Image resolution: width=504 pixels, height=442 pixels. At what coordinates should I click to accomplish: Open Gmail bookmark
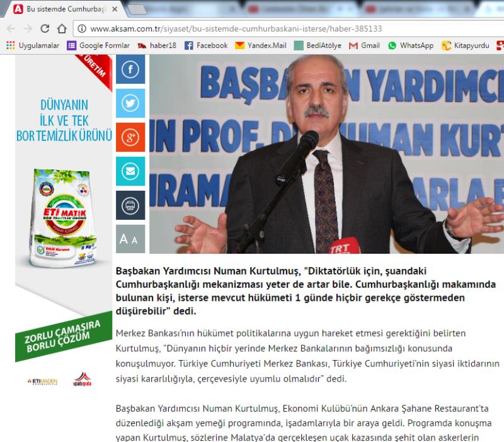click(x=364, y=45)
